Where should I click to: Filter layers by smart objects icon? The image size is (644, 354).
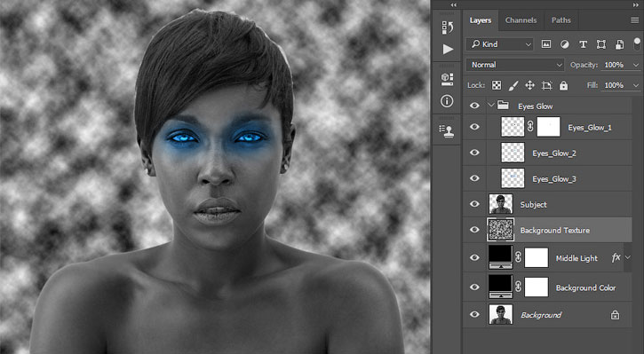(x=619, y=44)
